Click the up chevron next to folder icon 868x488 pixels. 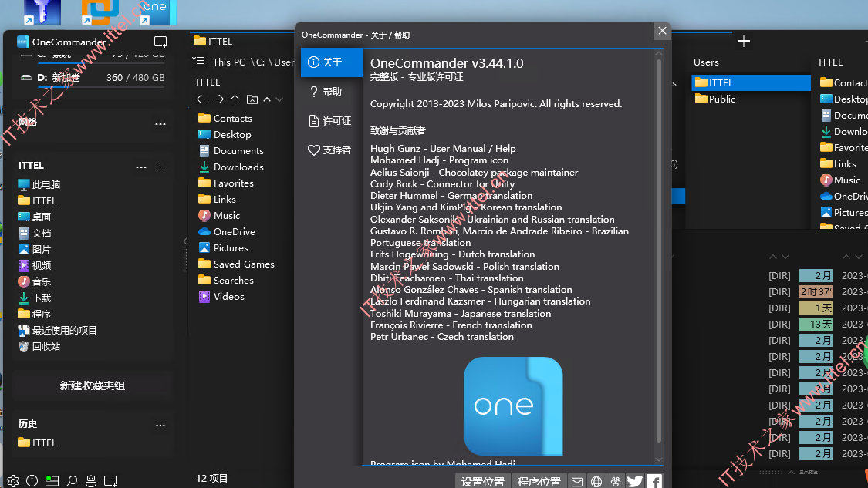click(268, 99)
